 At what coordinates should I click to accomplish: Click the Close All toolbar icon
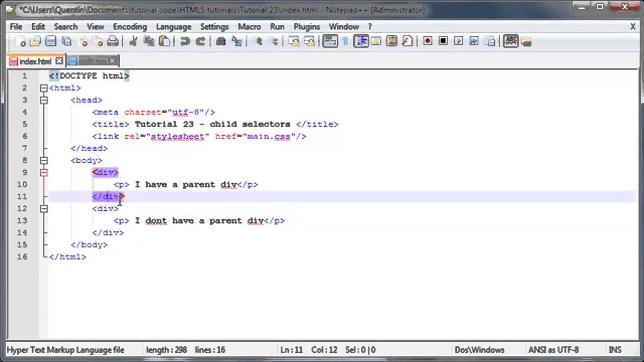pos(98,42)
